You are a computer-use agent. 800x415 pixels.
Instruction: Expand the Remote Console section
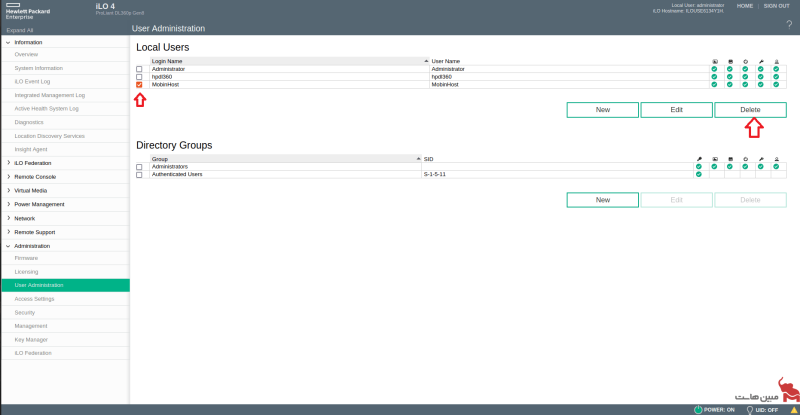tap(8, 177)
